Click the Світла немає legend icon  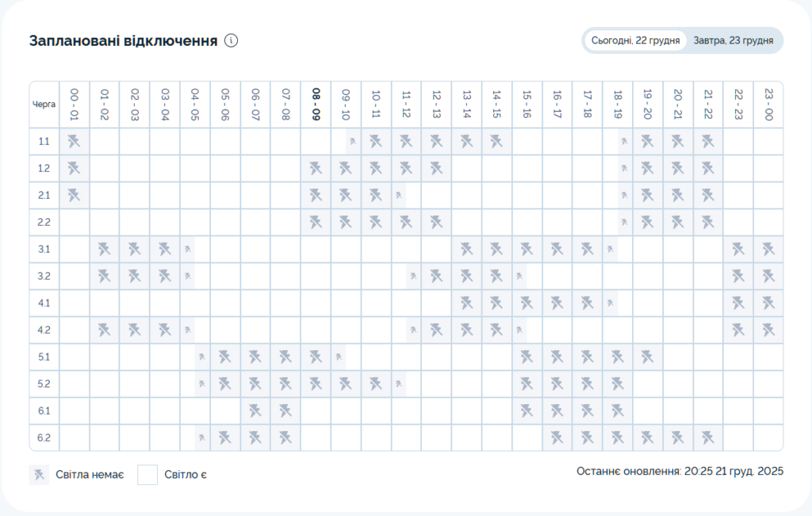point(38,475)
